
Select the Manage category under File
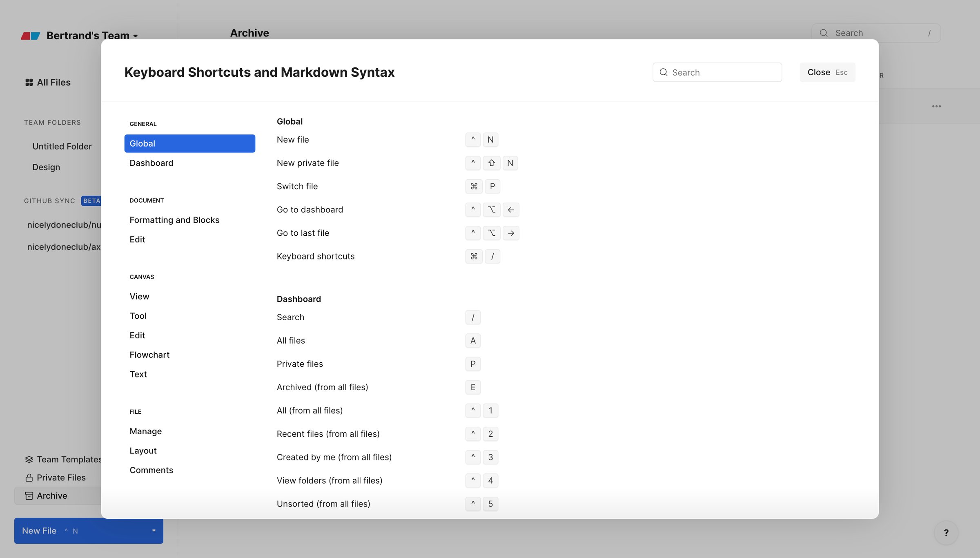coord(146,431)
